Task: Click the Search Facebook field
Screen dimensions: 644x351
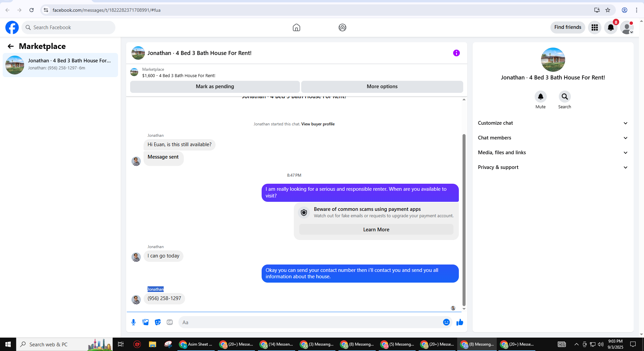Action: tap(68, 27)
